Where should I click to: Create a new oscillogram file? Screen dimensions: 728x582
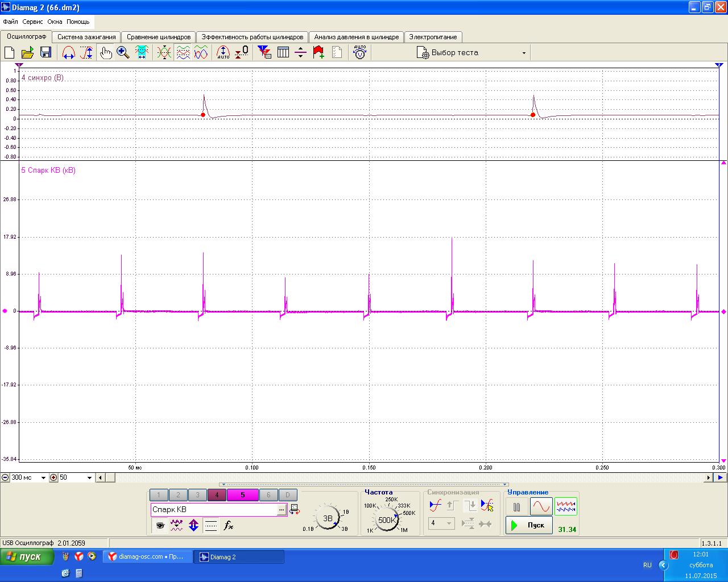(10, 53)
